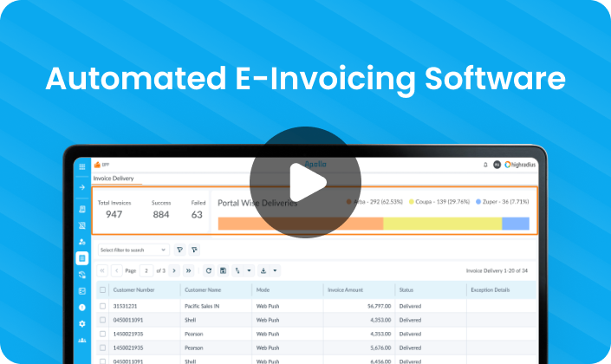This screenshot has width=611, height=364.
Task: Clear filter using the crossed funnel icon
Action: click(195, 250)
